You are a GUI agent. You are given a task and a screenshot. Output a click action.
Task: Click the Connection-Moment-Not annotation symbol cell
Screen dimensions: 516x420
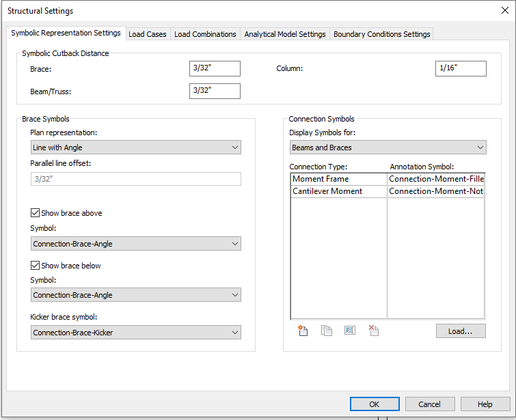tap(436, 191)
